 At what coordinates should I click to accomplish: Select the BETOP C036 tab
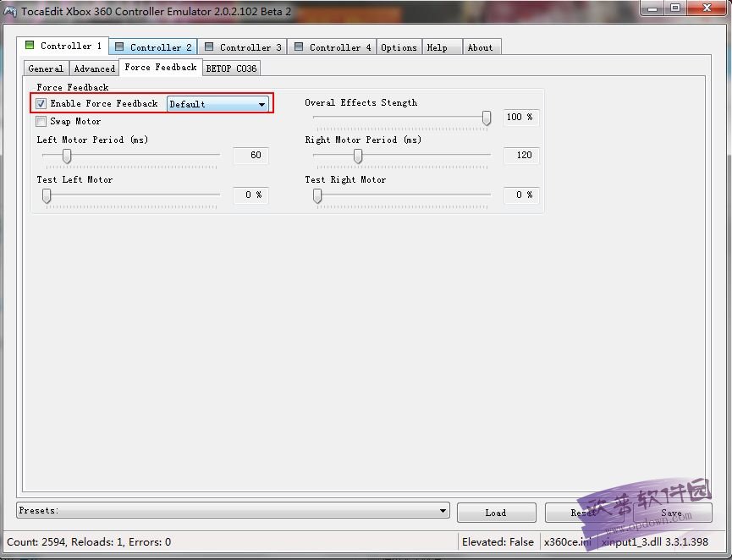(x=231, y=69)
